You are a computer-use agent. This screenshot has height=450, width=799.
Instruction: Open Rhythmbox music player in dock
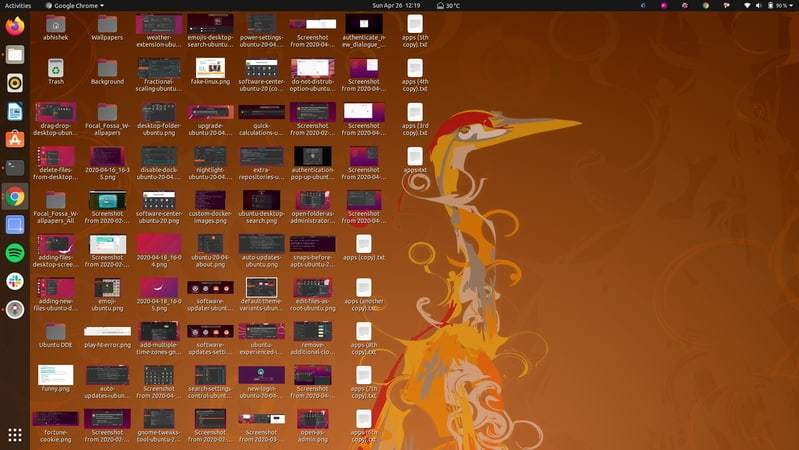point(14,83)
